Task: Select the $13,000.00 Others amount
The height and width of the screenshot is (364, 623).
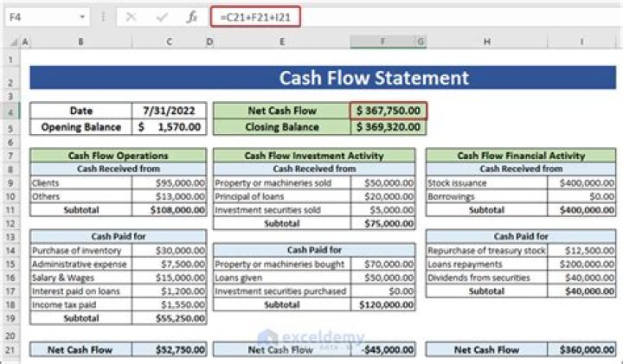Action: click(170, 196)
